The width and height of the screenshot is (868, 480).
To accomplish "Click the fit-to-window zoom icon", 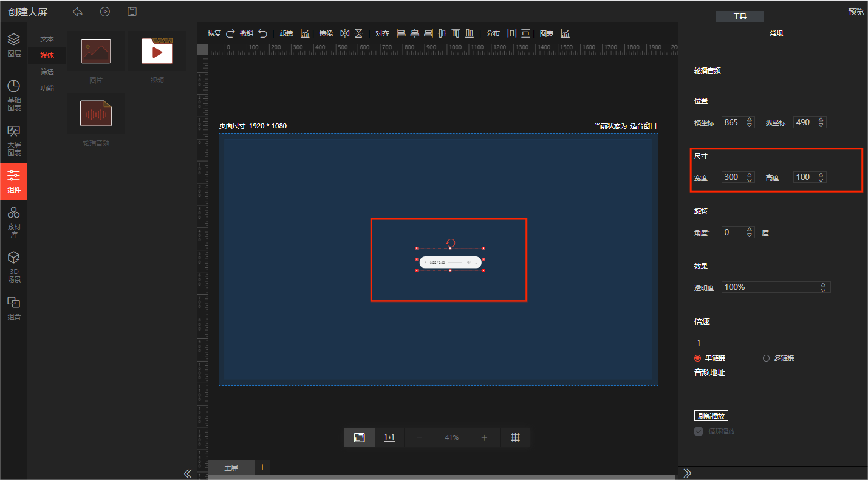I will tap(360, 437).
